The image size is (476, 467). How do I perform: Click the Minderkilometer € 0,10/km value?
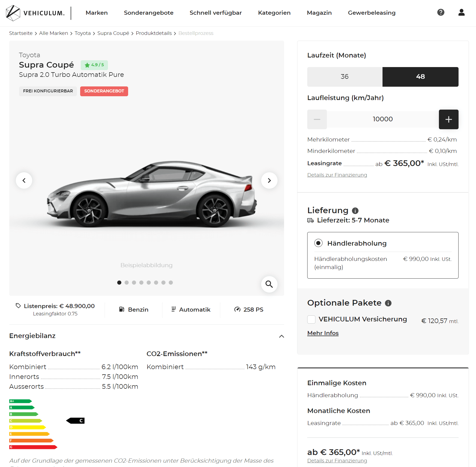(x=443, y=151)
